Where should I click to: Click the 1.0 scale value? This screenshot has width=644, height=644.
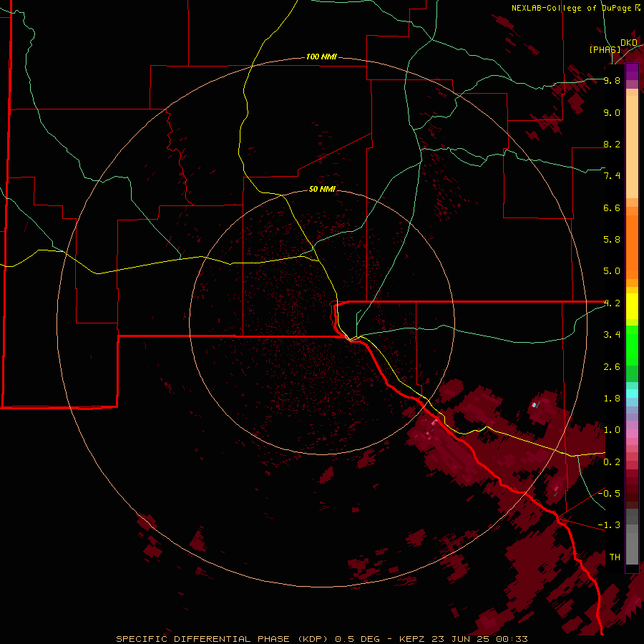coord(612,430)
